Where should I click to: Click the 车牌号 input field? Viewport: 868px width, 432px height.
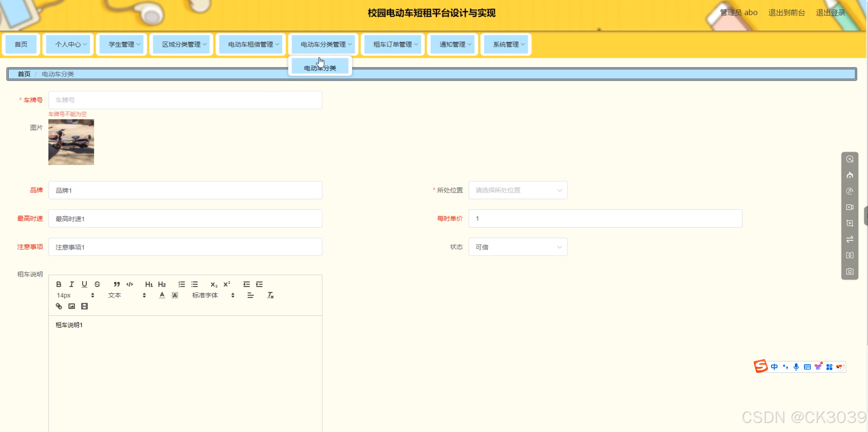[x=185, y=100]
